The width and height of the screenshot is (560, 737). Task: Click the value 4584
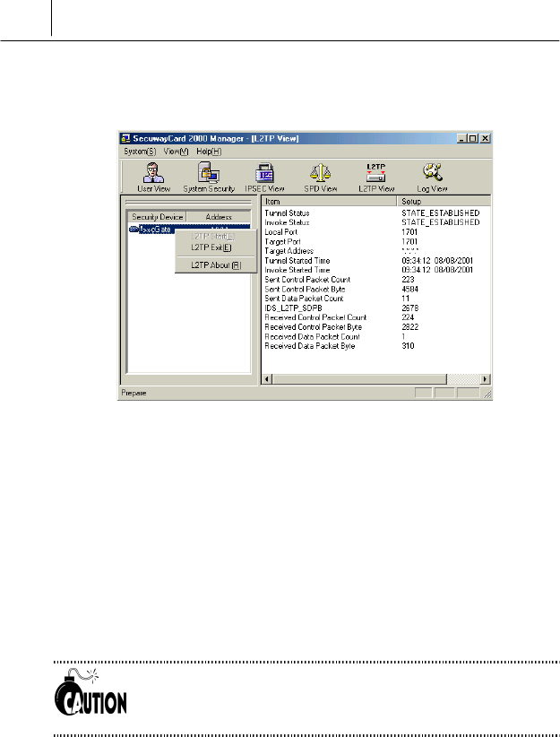[x=409, y=289]
